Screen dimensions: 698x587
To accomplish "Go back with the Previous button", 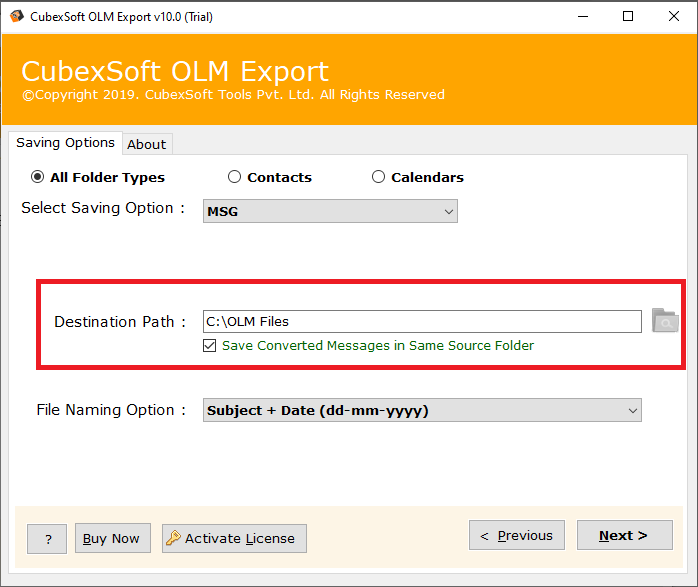I will coord(517,535).
